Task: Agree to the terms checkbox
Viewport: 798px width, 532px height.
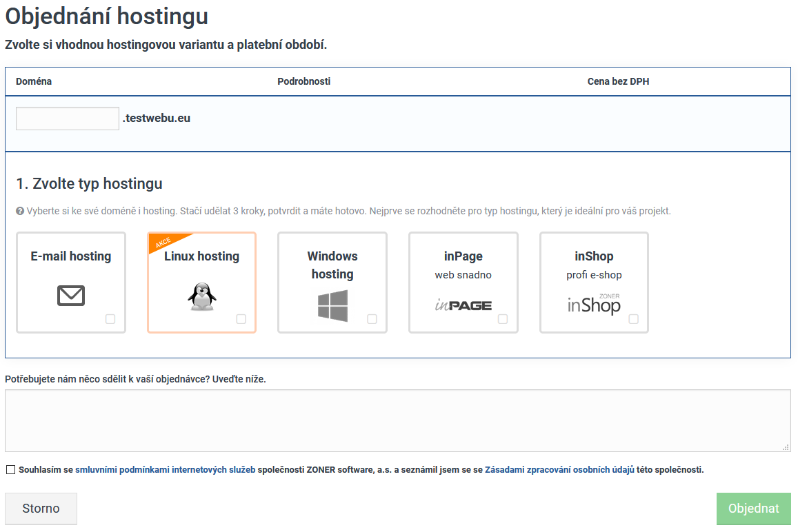Action: [x=10, y=470]
